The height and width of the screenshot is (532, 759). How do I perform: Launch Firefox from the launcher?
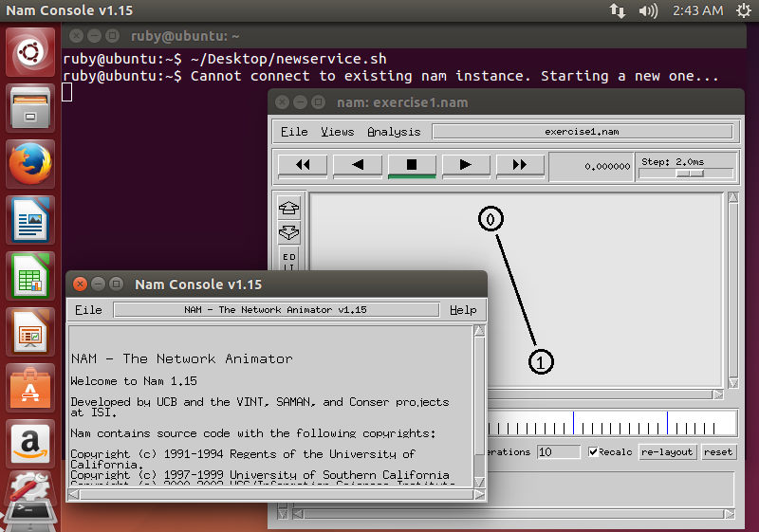pyautogui.click(x=30, y=164)
